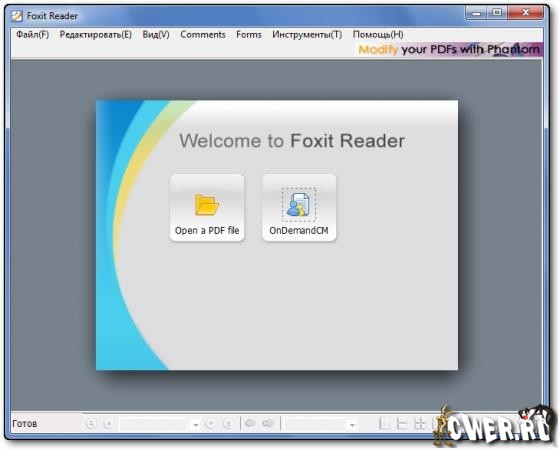Open the Помощь(H) menu
Screen dimensions: 560x450
[x=378, y=35]
